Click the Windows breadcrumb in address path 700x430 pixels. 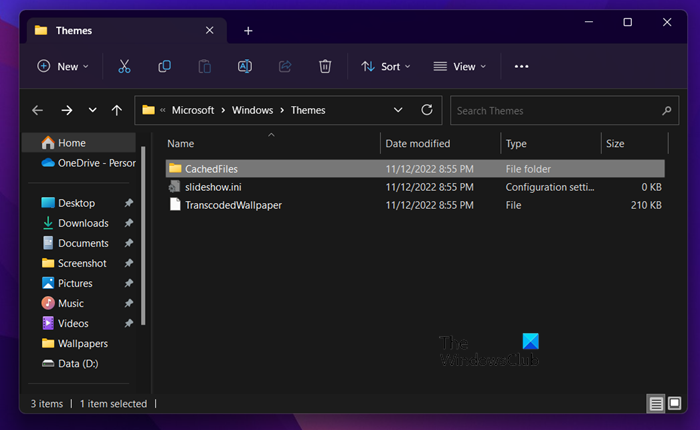click(x=251, y=110)
